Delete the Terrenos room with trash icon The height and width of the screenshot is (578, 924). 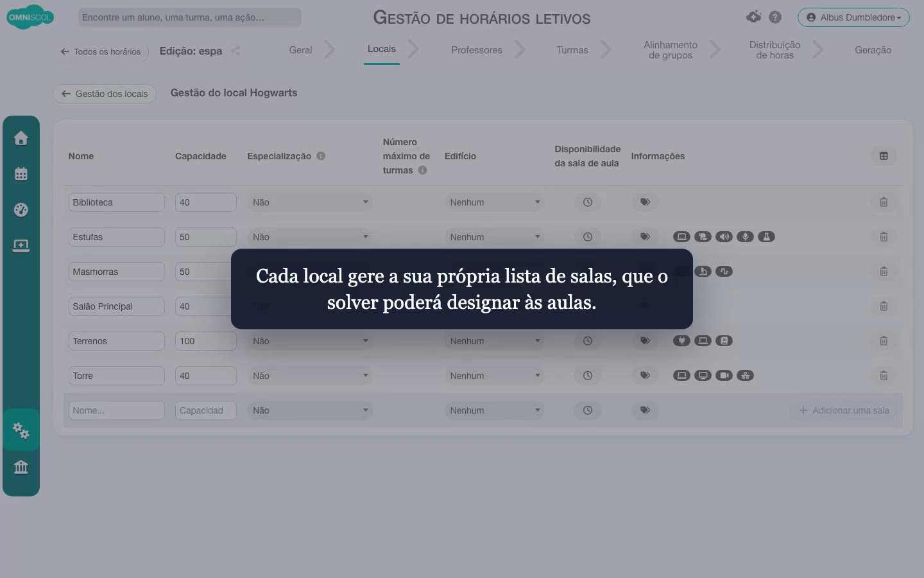point(884,341)
